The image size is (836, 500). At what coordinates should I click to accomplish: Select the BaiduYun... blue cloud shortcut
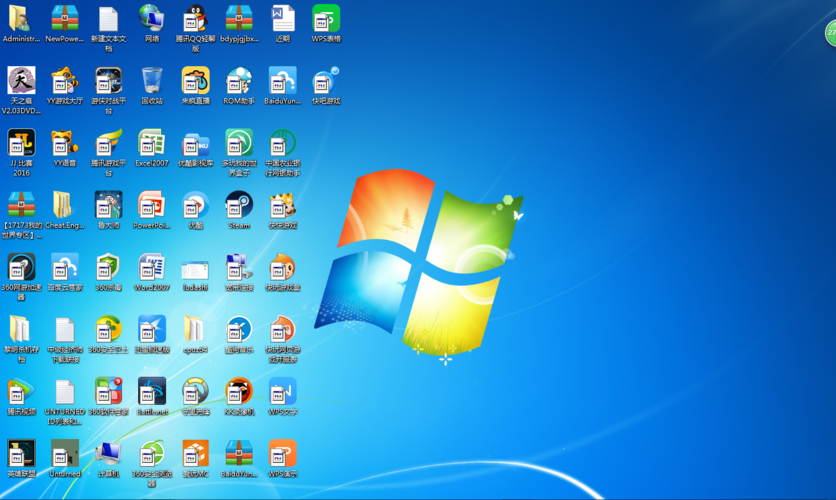click(283, 80)
